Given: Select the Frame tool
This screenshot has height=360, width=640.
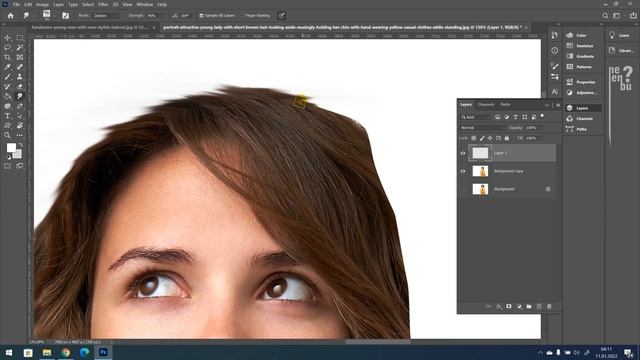Looking at the screenshot, I should tap(20, 57).
